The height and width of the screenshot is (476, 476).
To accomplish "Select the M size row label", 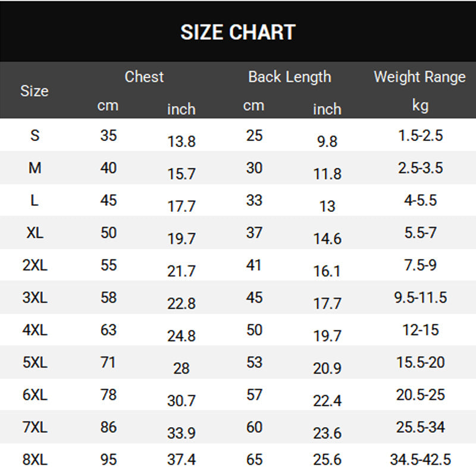I will [x=35, y=168].
